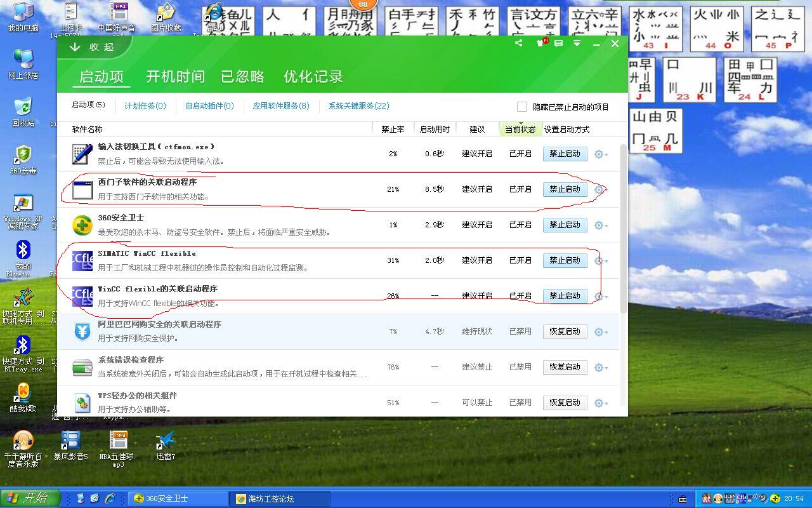
Task: Sort by the 启动用时 column header
Action: point(435,130)
